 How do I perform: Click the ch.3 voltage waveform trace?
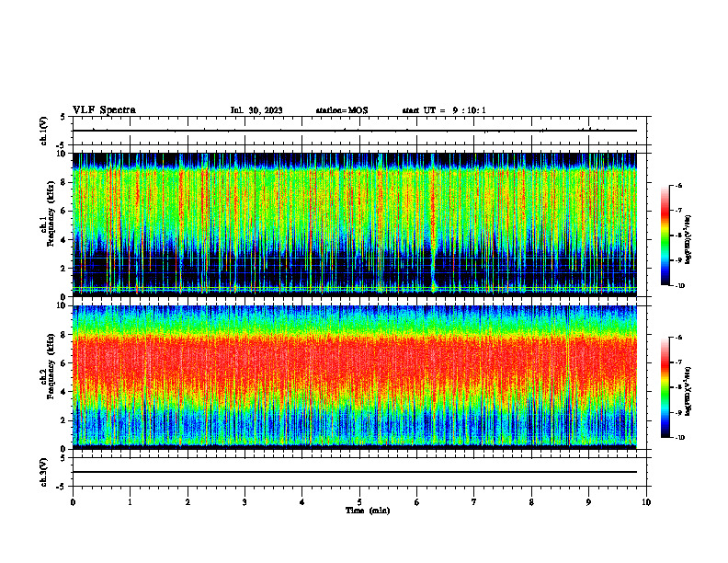pyautogui.click(x=355, y=472)
